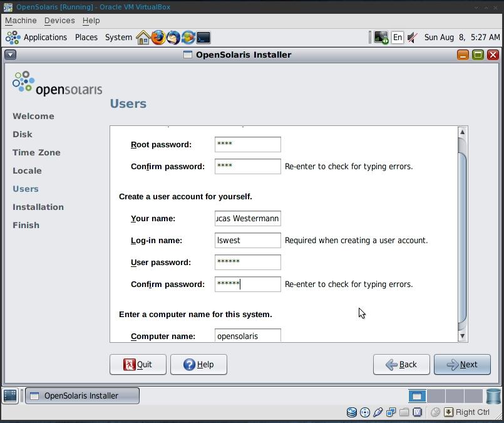Switch to the first active workspace
This screenshot has width=504, height=423.
(x=417, y=395)
